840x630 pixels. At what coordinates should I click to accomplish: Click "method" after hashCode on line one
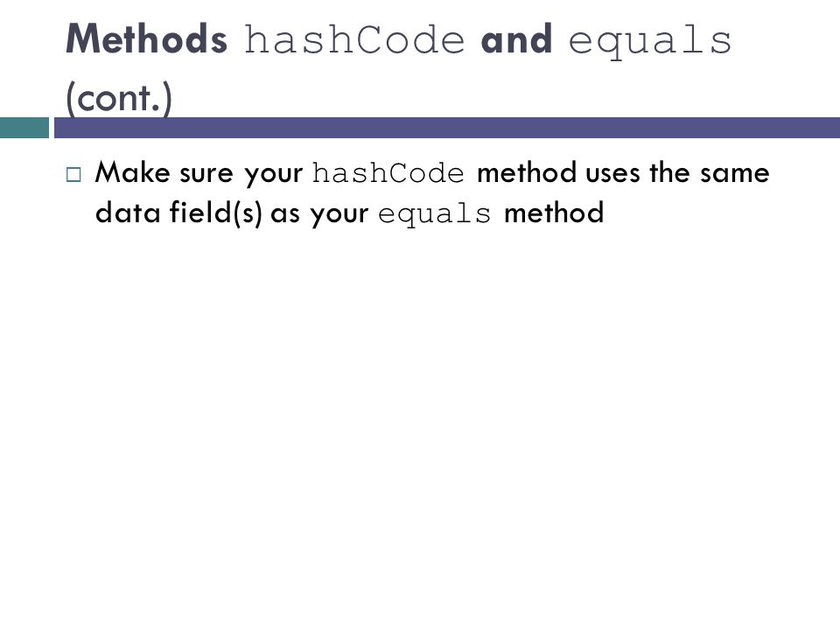(526, 172)
